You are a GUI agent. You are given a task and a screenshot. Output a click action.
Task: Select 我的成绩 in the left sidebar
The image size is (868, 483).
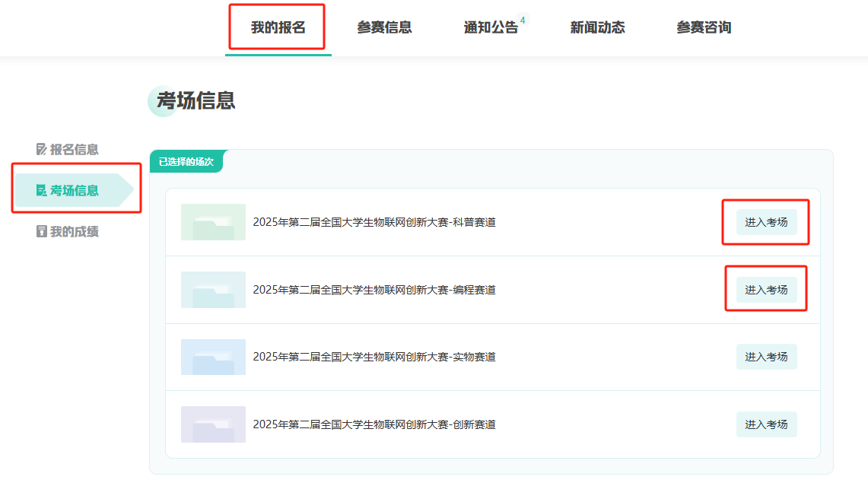click(x=74, y=232)
